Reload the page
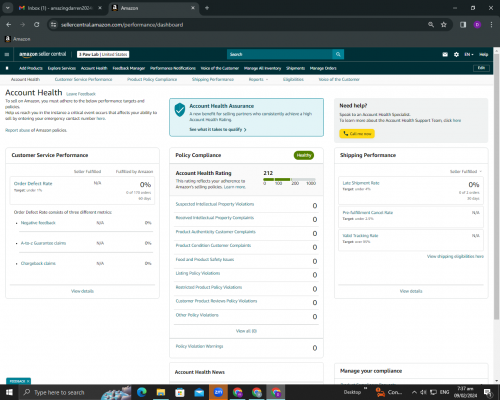This screenshot has height=400, width=500. (37, 25)
